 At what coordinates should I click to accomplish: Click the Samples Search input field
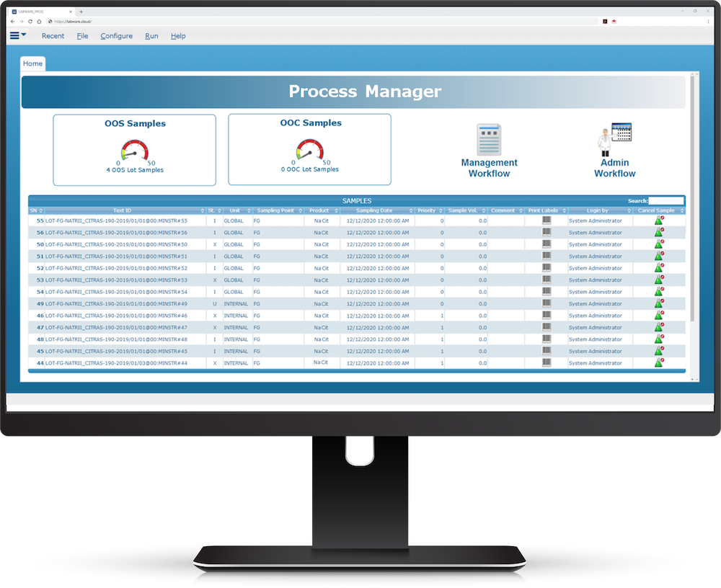coord(665,201)
